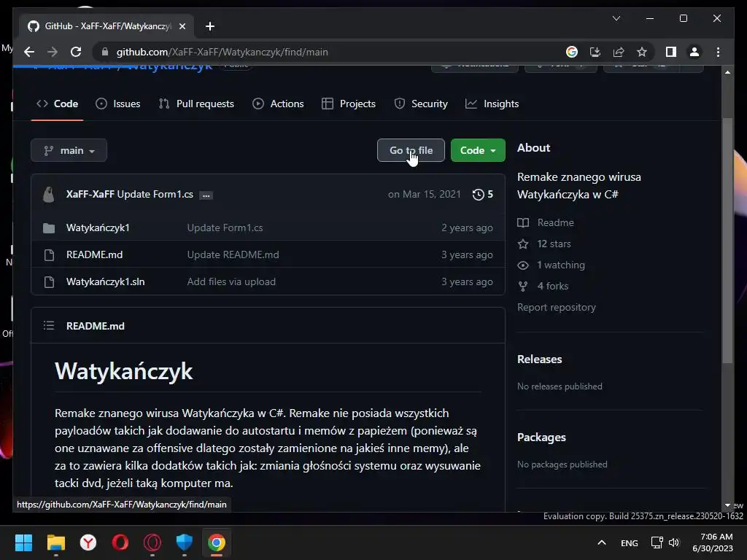Open the README.md file in list
This screenshot has height=560, width=747.
pos(94,254)
